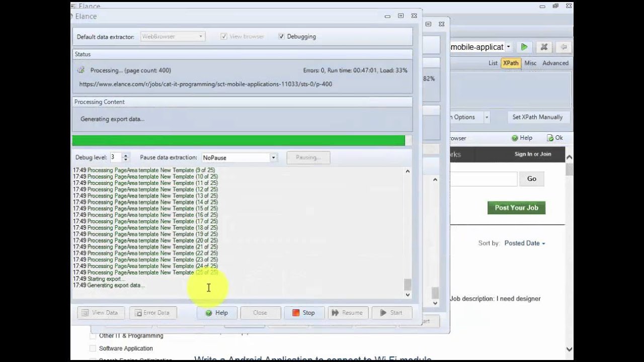The image size is (644, 362).
Task: Click the Ok button in the background panel
Action: coord(555,138)
